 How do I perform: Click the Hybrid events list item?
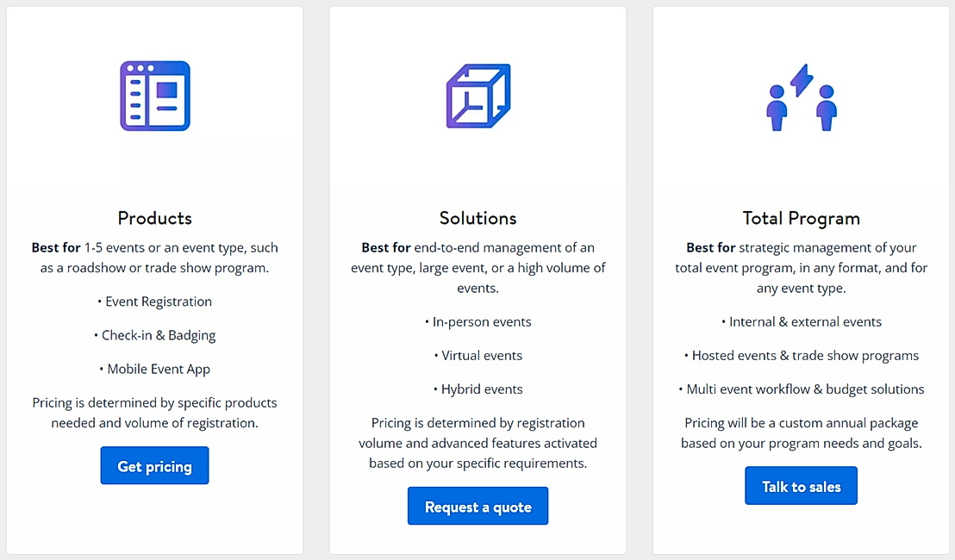pyautogui.click(x=477, y=389)
